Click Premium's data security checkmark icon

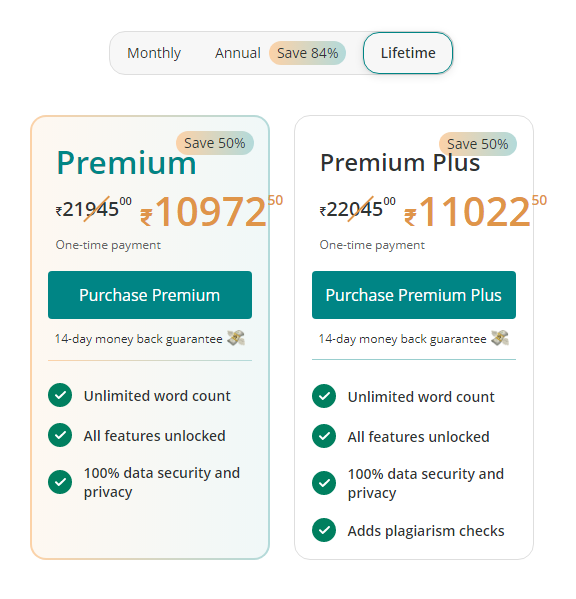point(60,482)
